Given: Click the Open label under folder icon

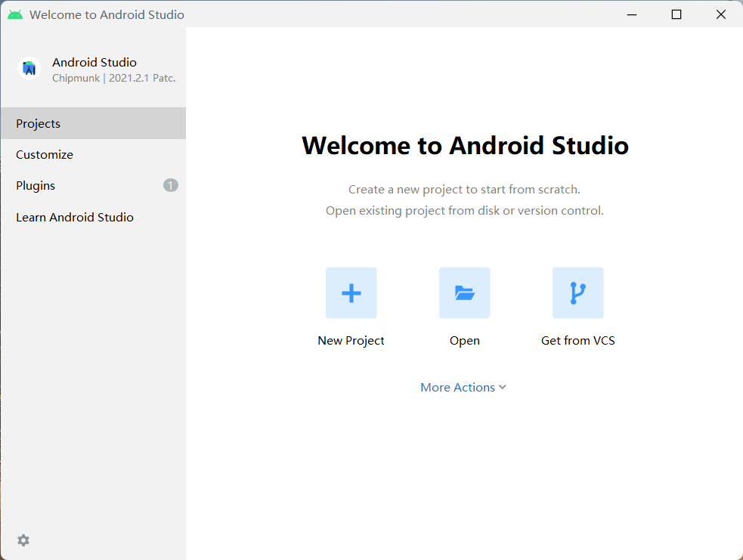Looking at the screenshot, I should click(464, 340).
